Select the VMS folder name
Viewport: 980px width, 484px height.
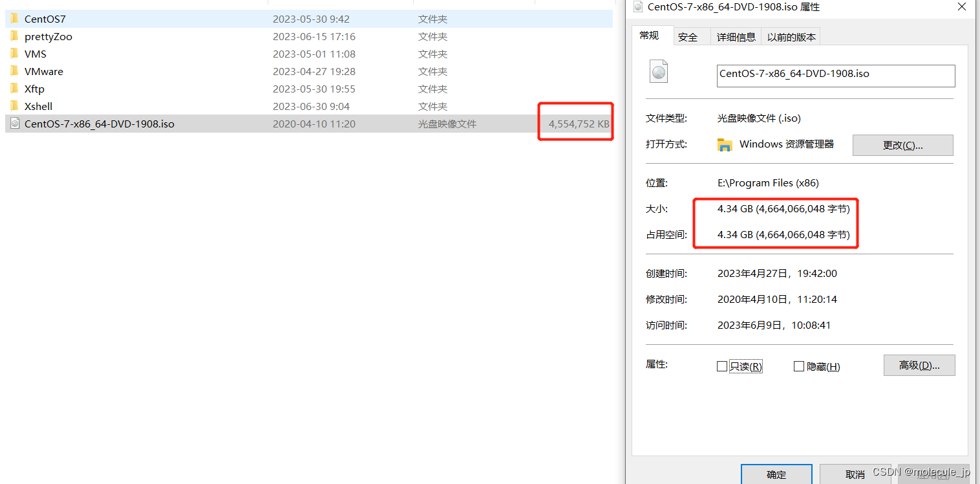click(36, 54)
